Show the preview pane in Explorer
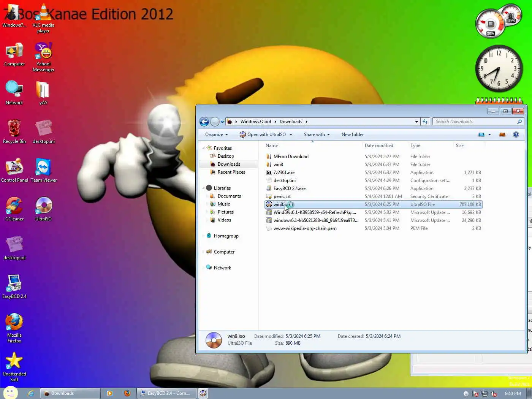Viewport: 532px width, 399px height. 502,135
